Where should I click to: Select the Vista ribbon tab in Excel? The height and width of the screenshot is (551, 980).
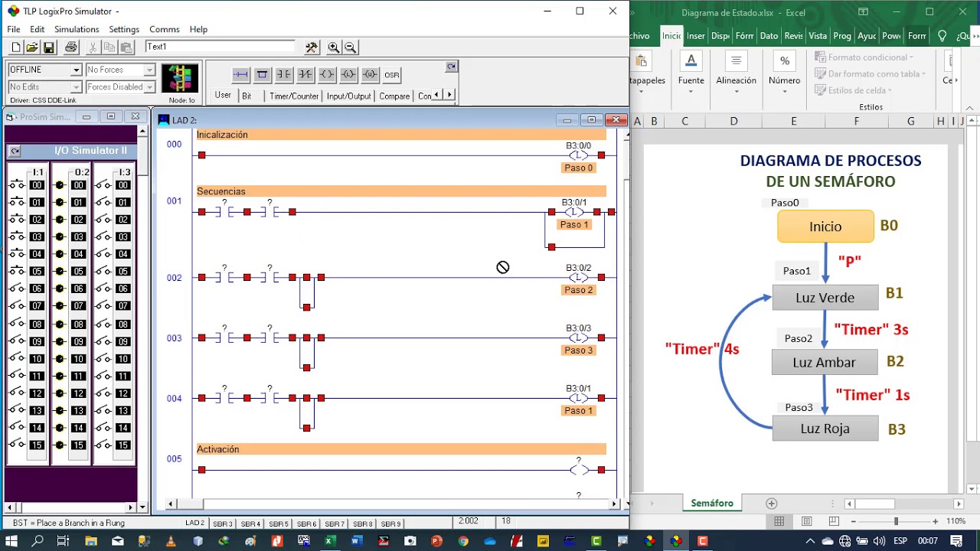[x=818, y=36]
